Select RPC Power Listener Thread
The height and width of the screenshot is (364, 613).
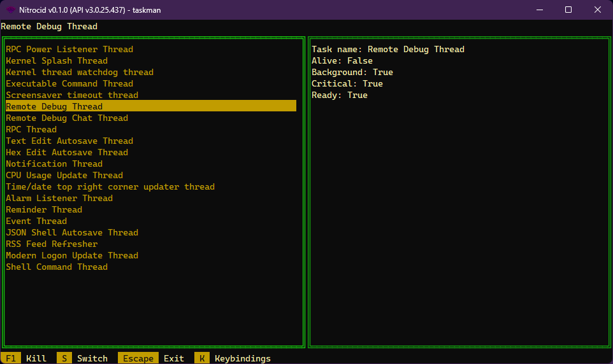coord(69,49)
